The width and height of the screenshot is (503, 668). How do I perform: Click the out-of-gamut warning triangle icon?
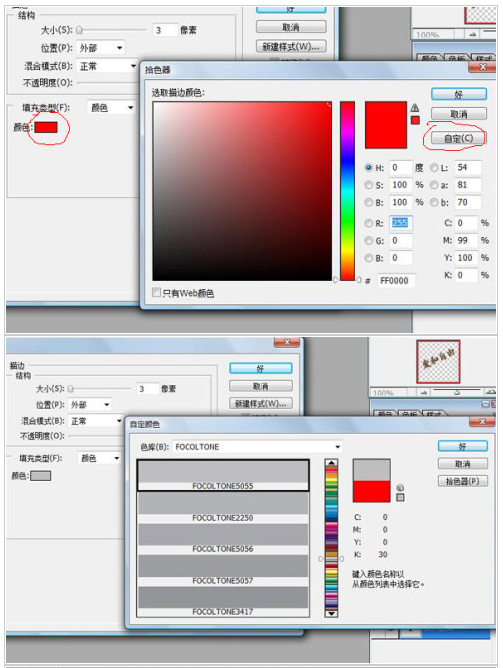click(414, 107)
